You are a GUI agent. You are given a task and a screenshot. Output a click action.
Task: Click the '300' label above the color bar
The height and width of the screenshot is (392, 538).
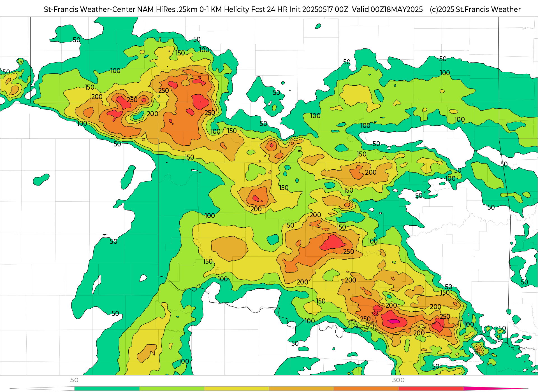[x=398, y=380]
